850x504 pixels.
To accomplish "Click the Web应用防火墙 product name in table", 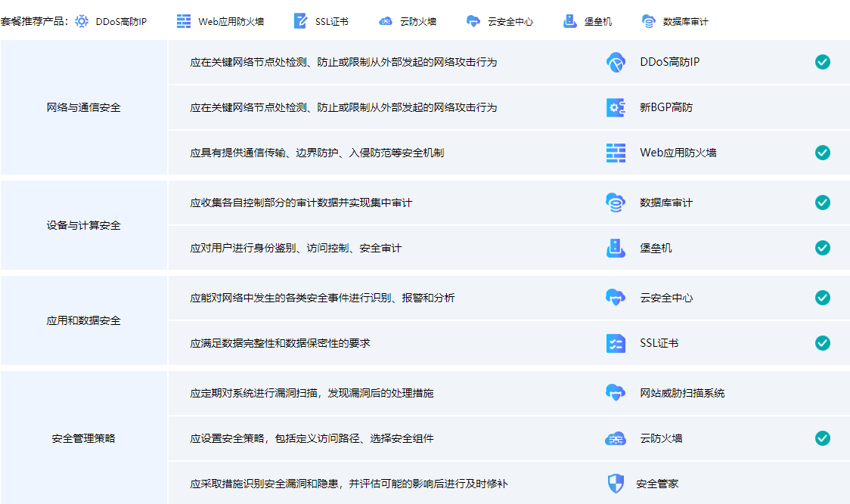I will click(678, 153).
